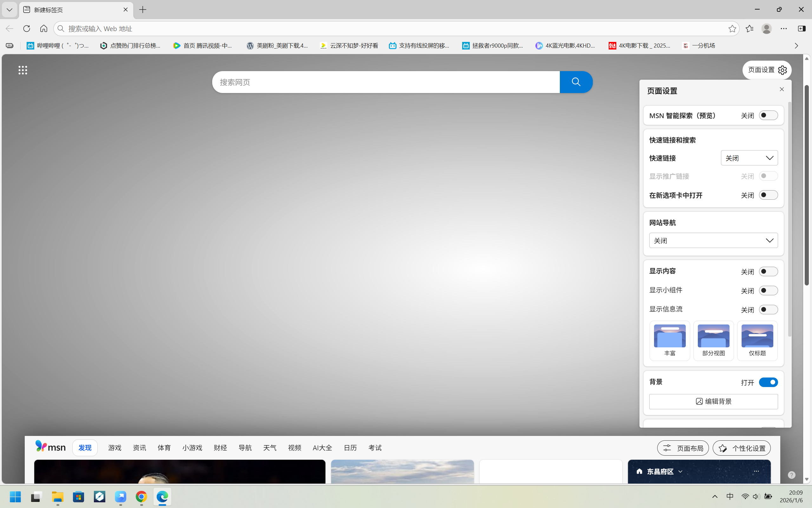Open the 首页 腾讯视频 bookmark
This screenshot has height=508, width=812.
click(203, 45)
